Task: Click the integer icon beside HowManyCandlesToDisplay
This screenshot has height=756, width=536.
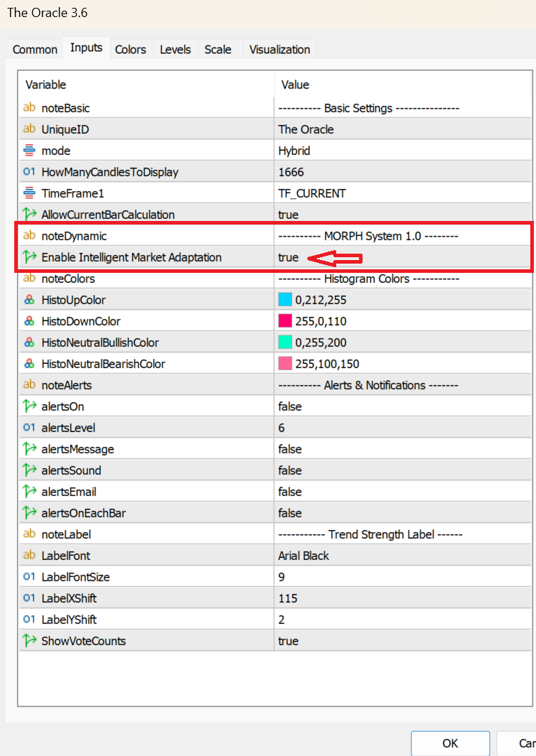Action: 29,172
